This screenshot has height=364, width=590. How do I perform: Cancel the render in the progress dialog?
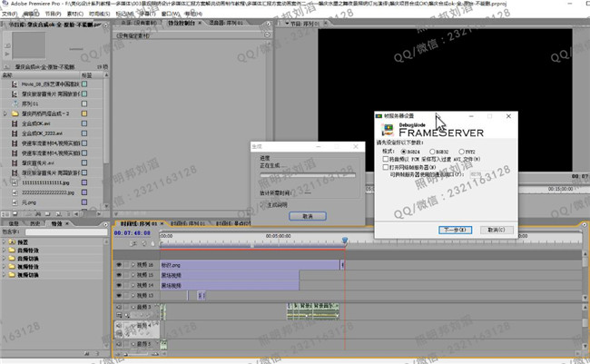point(308,216)
